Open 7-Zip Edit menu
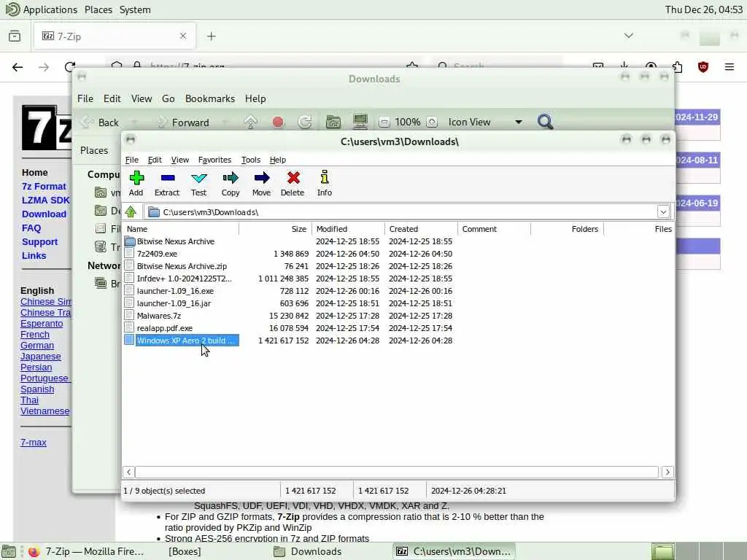This screenshot has height=560, width=747. point(155,160)
